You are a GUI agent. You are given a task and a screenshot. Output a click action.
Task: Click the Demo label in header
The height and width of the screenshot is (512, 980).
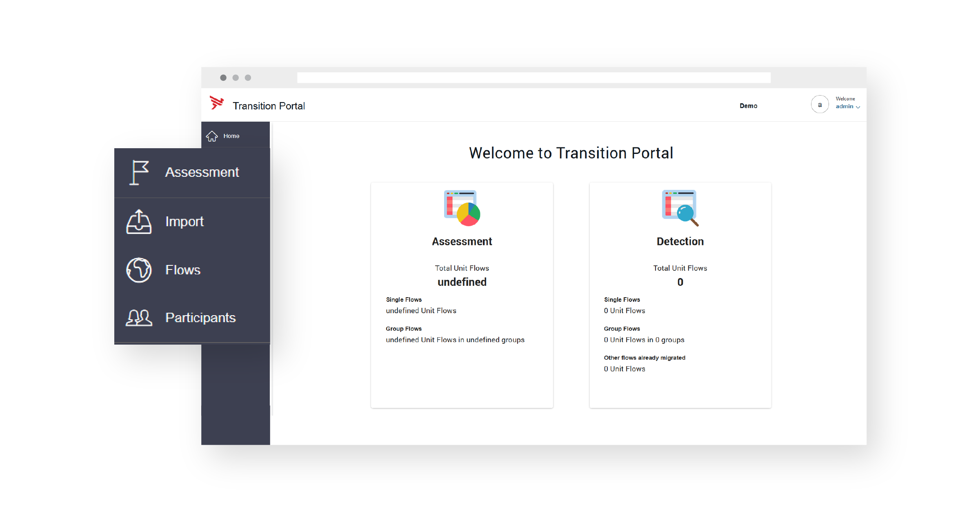[x=748, y=106]
